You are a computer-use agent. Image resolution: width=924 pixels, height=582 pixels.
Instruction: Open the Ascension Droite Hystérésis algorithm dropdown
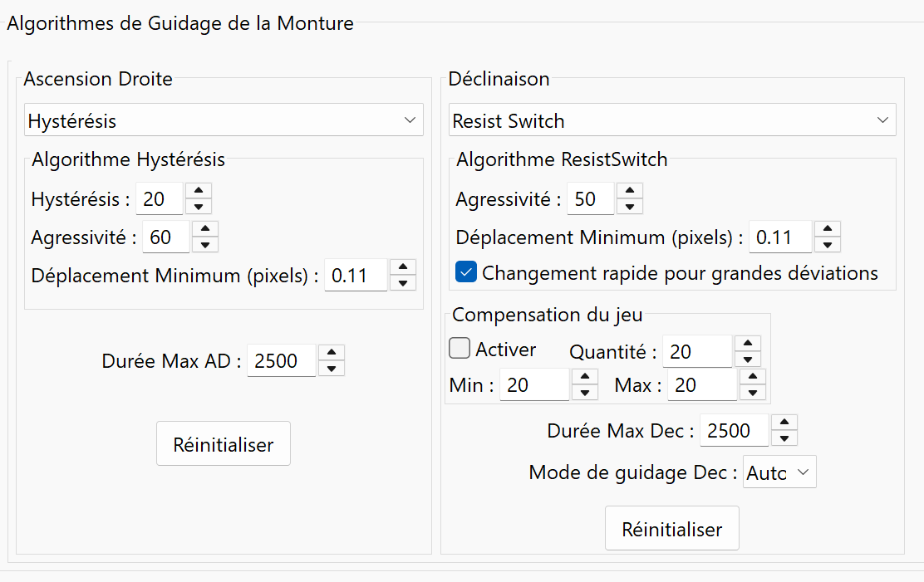tap(224, 120)
